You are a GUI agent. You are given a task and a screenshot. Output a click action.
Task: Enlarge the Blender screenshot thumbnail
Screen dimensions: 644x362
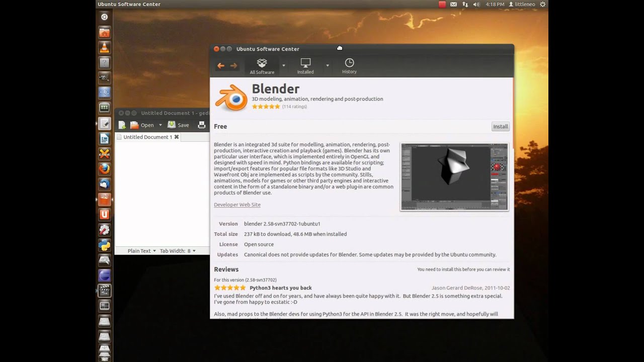click(454, 177)
